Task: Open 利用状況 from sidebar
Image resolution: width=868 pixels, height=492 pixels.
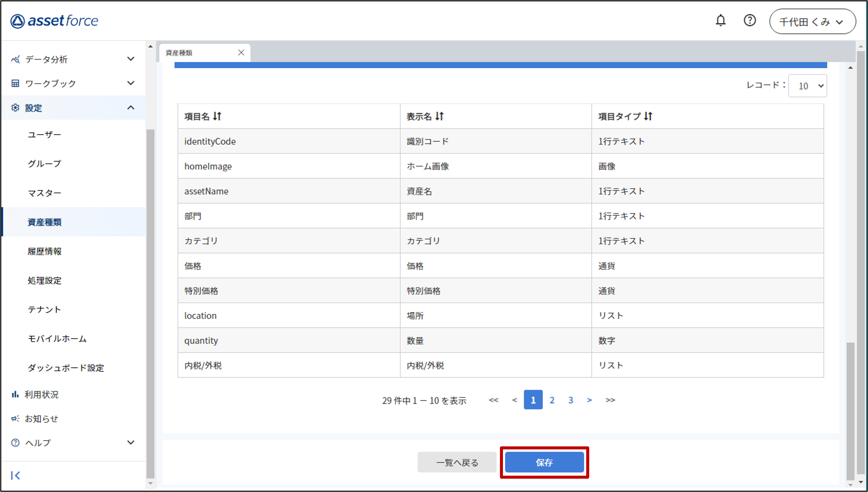Action: click(x=41, y=394)
